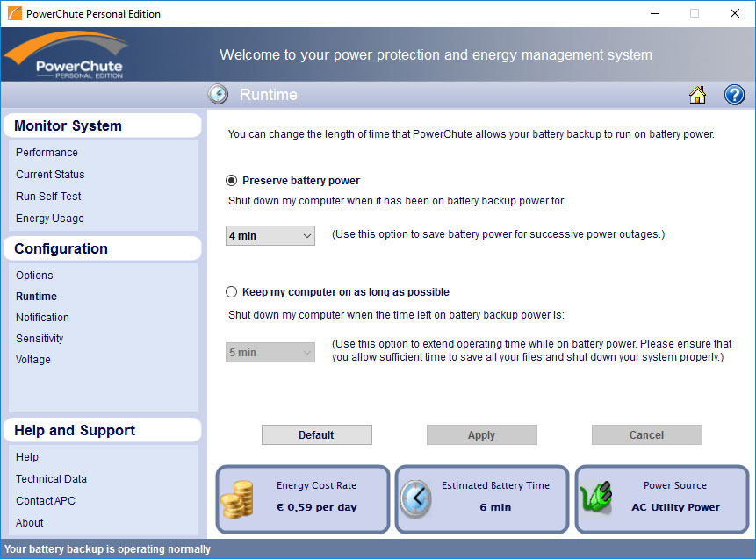Click Configuration section header
756x559 pixels.
[102, 248]
